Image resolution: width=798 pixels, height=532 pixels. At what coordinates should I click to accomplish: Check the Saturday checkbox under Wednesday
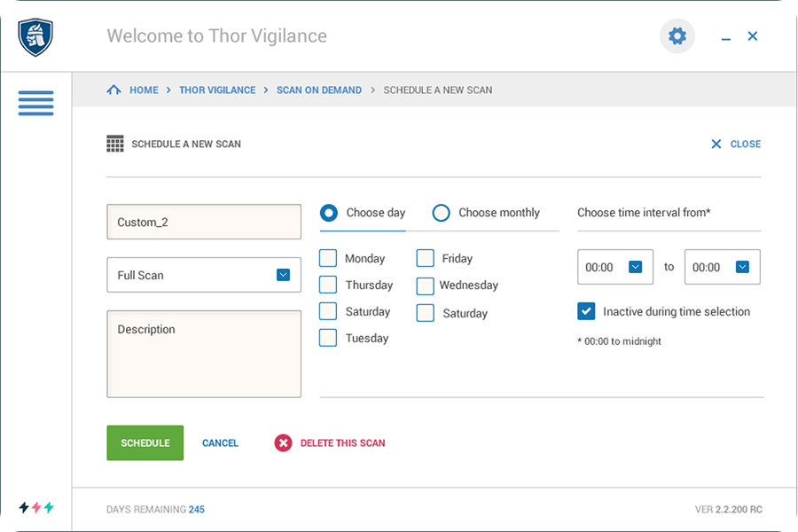[425, 313]
